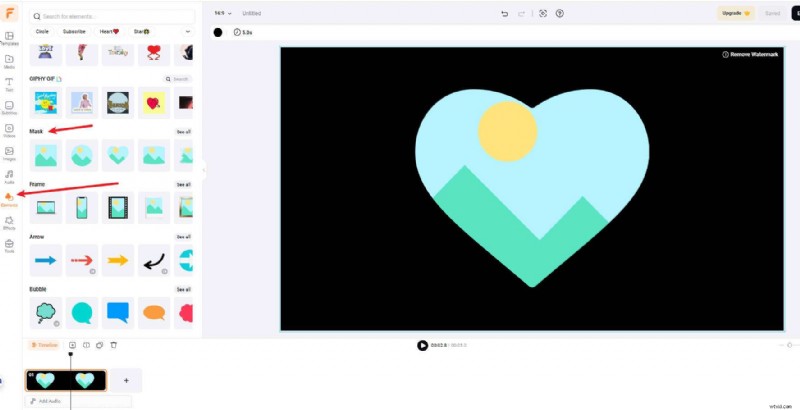
Task: Click the Upgrade button
Action: [x=736, y=13]
